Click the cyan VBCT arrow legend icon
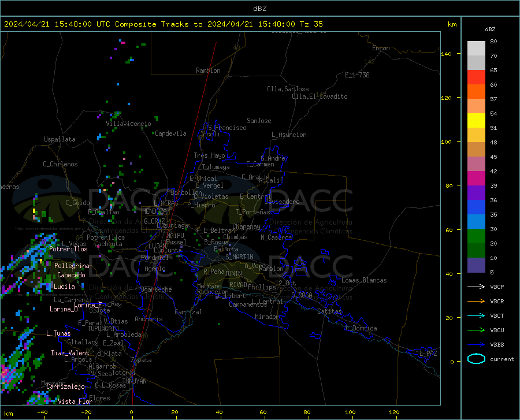 coord(476,315)
